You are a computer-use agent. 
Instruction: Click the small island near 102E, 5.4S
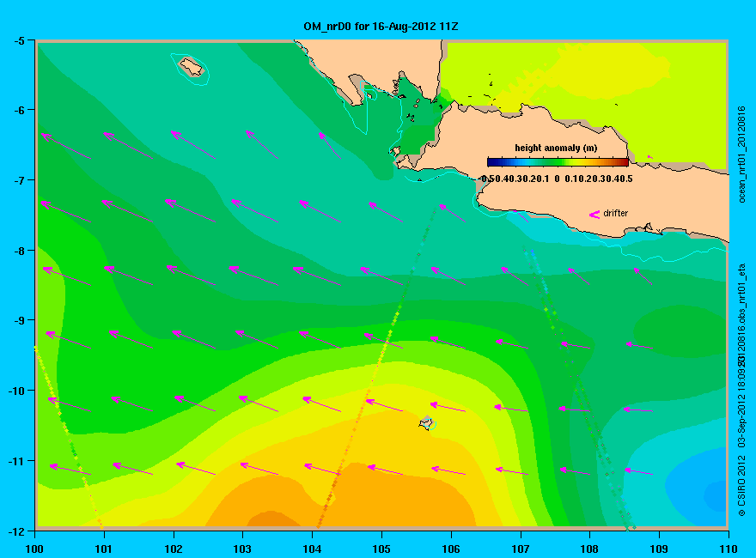tap(192, 66)
